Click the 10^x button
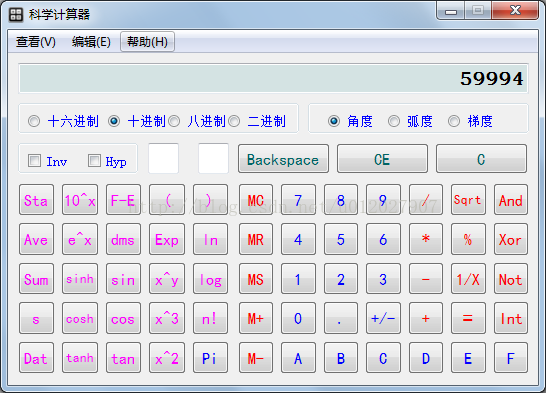Image resolution: width=546 pixels, height=393 pixels. 80,200
